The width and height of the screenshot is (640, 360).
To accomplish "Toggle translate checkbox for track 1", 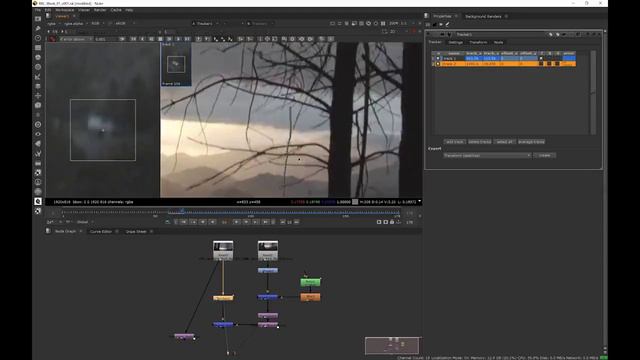I will [x=542, y=58].
